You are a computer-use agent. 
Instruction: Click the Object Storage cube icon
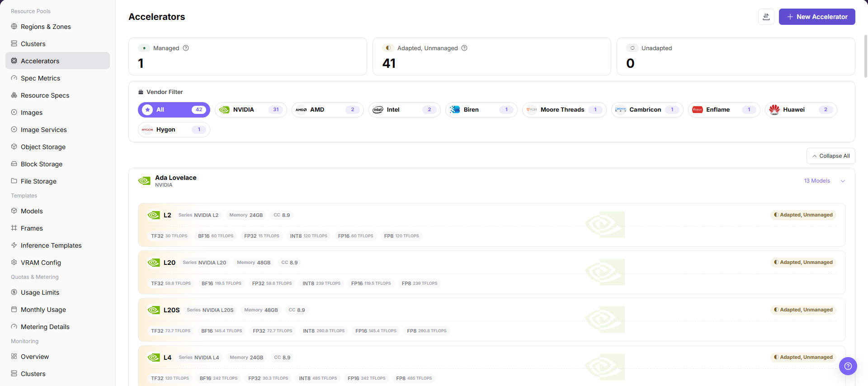point(14,146)
